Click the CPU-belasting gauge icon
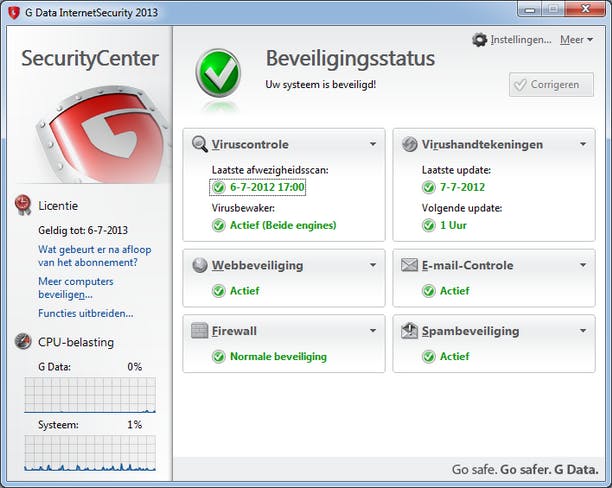Viewport: 612px width, 488px height. point(23,341)
